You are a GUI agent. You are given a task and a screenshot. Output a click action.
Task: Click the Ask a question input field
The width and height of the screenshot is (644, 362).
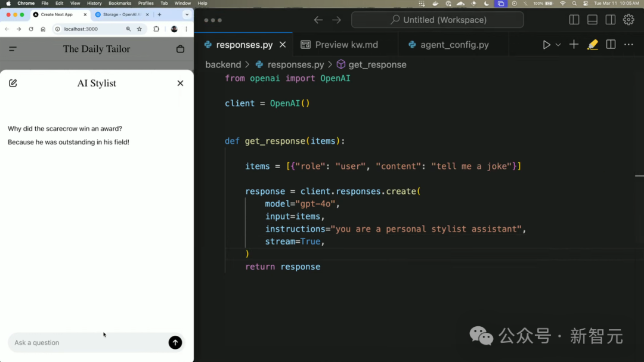click(x=89, y=342)
